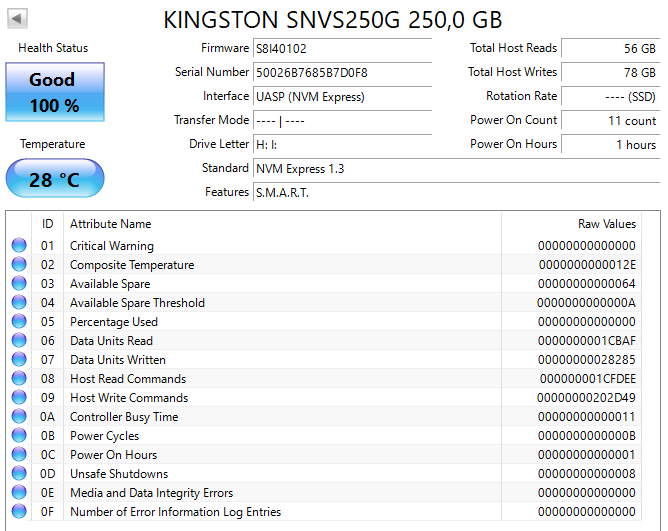Viewport: 668px width, 531px height.
Task: Click the status icon beside Composite Temperature
Action: click(19, 265)
